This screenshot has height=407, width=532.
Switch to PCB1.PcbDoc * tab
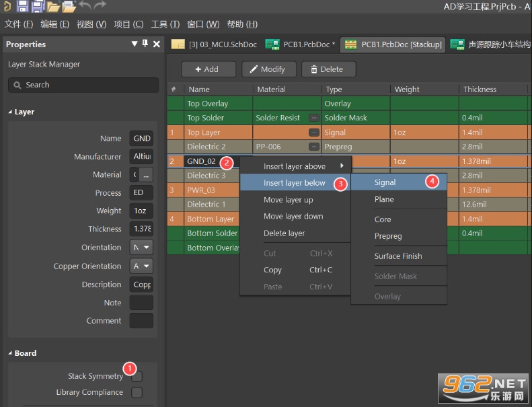[x=300, y=44]
